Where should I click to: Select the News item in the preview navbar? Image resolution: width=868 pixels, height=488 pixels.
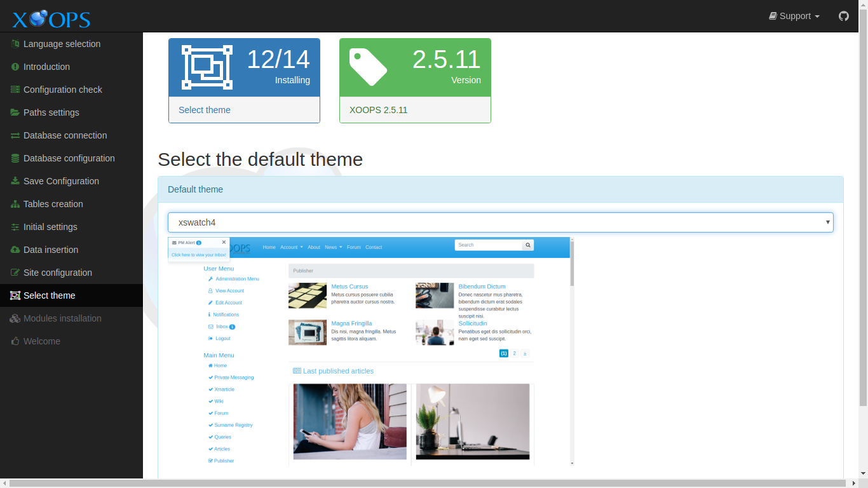click(x=332, y=247)
